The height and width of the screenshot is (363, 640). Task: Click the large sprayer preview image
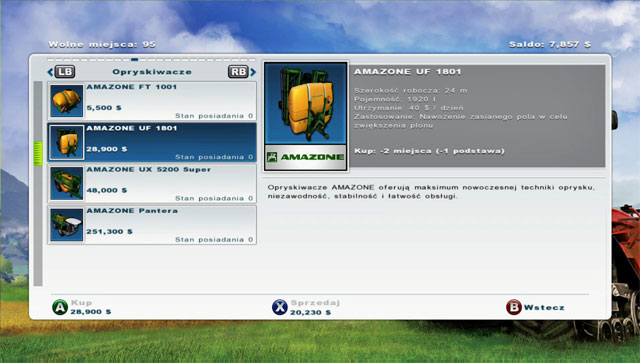tap(306, 103)
